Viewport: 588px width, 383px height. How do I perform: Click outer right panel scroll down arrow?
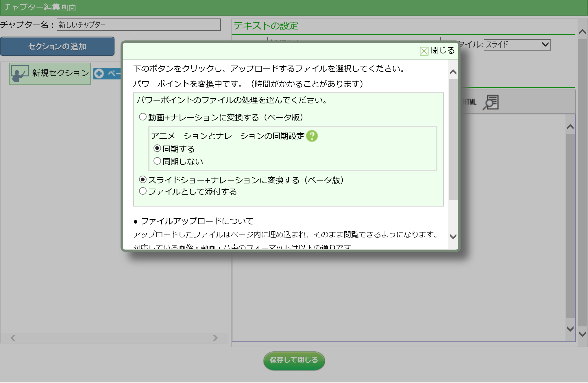point(583,334)
